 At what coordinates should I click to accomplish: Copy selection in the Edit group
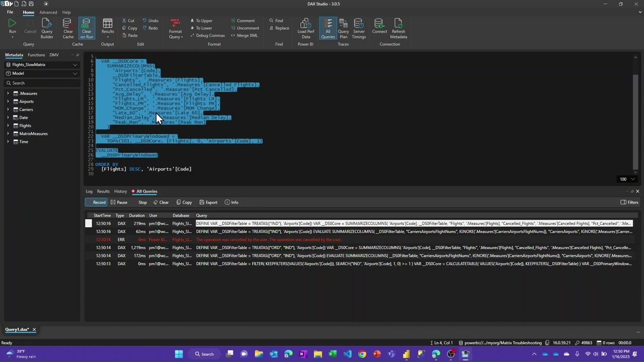[x=130, y=28]
